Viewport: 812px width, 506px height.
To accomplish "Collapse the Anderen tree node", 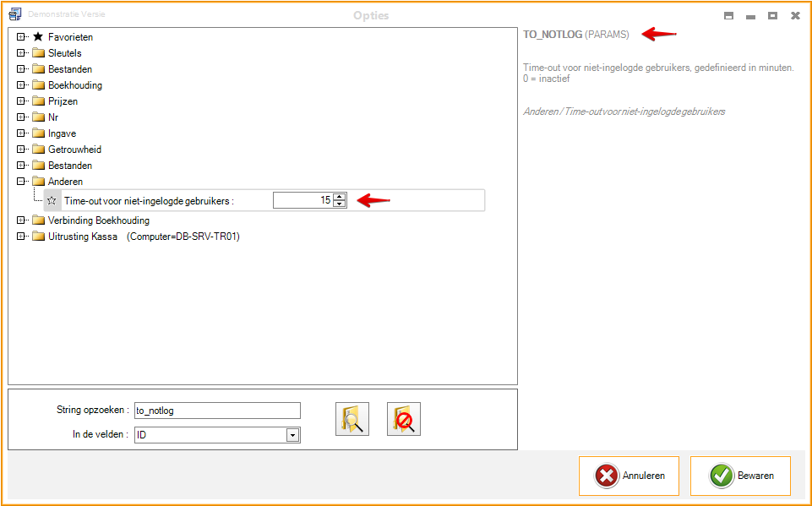I will click(x=21, y=182).
